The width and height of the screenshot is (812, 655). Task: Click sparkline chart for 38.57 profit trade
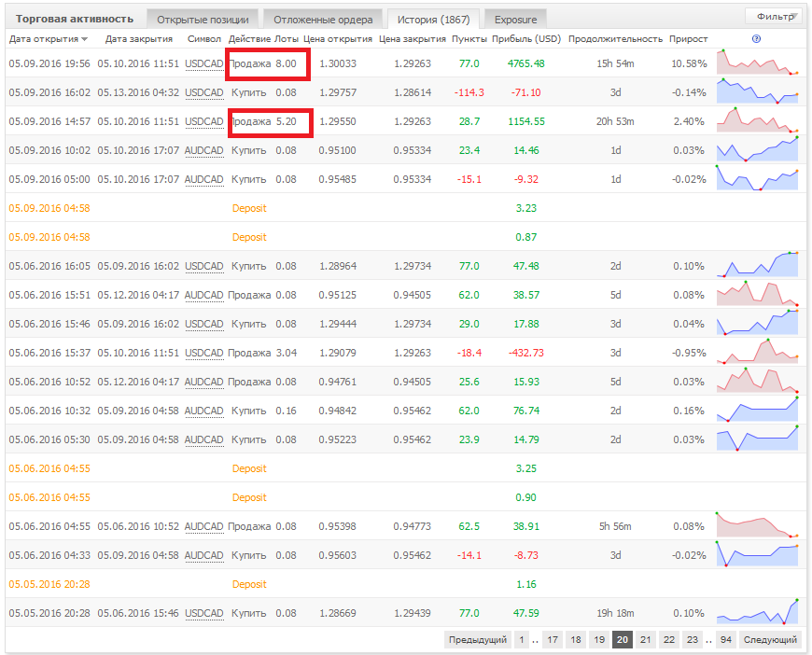coord(758,294)
